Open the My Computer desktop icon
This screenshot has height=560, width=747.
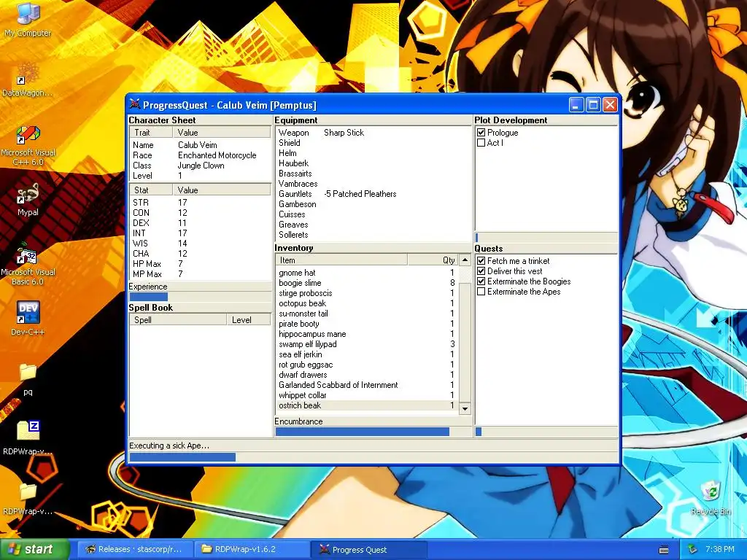pos(28,19)
